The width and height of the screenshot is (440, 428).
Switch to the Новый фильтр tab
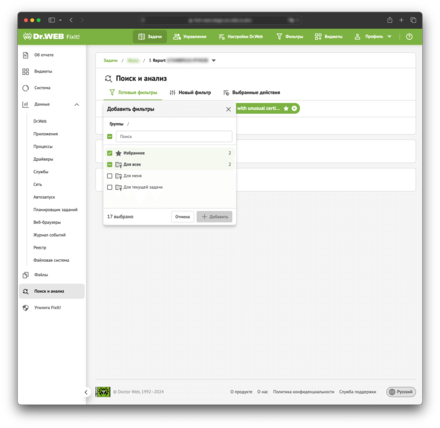point(190,92)
